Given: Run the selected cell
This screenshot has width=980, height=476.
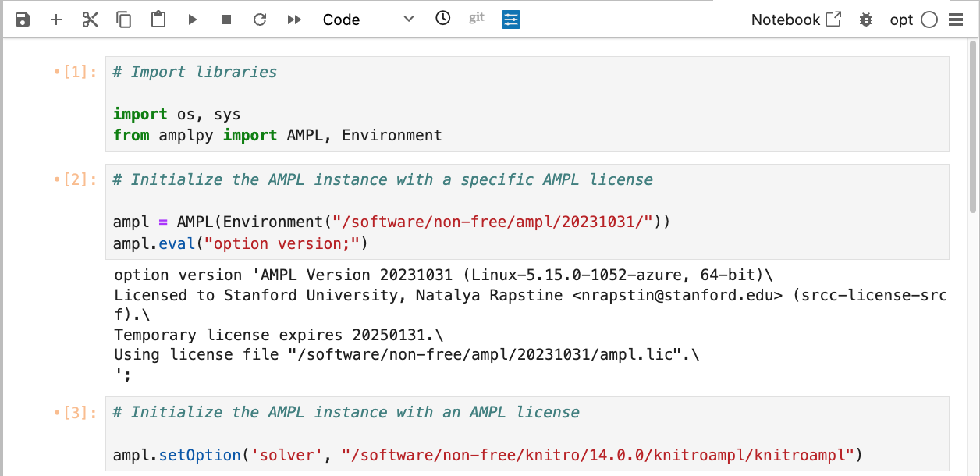Looking at the screenshot, I should pos(192,19).
